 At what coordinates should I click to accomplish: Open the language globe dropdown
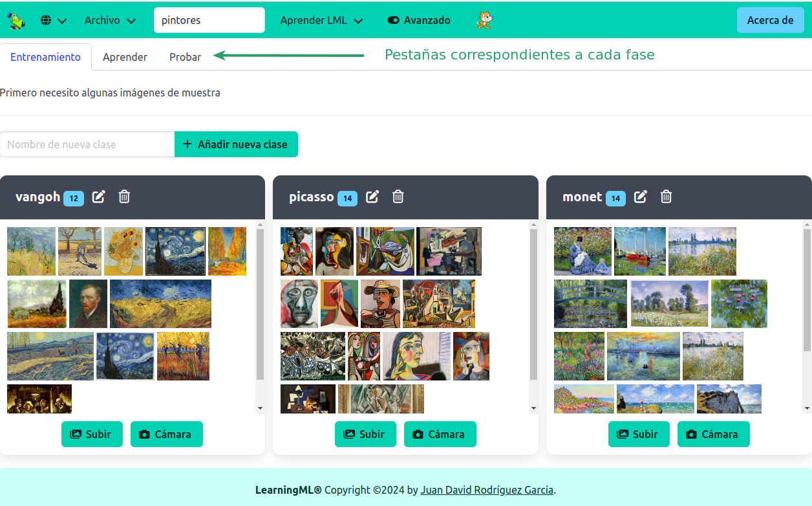(x=54, y=21)
